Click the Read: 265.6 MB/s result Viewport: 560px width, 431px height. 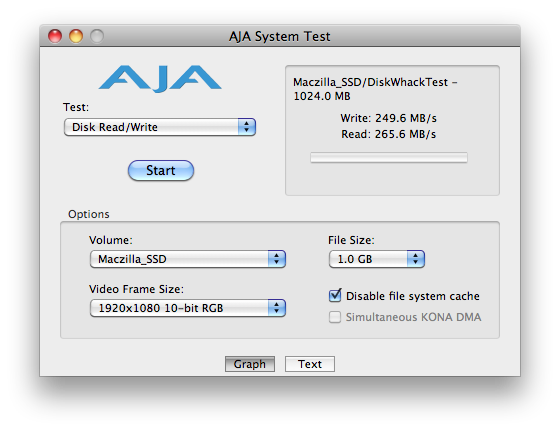(389, 134)
